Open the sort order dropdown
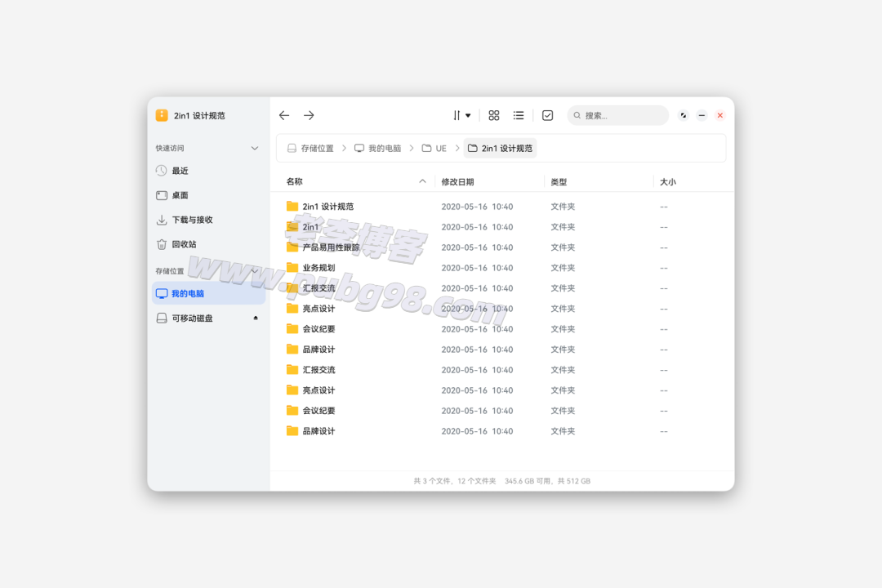 click(x=461, y=115)
